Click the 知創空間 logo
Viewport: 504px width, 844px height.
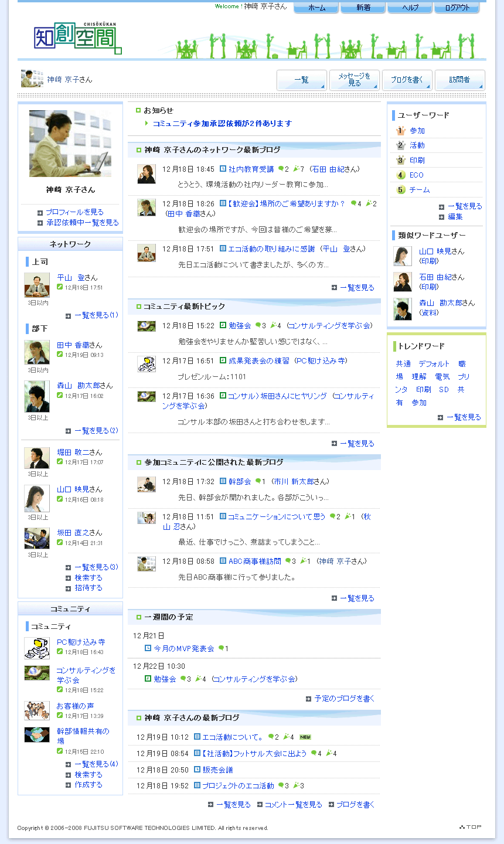tap(77, 39)
